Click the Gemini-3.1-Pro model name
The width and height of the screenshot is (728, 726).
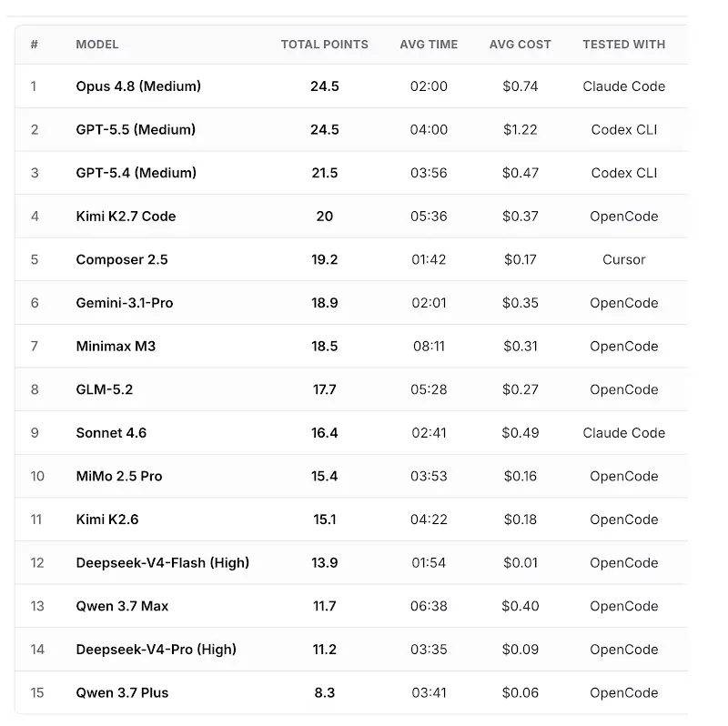(x=125, y=303)
